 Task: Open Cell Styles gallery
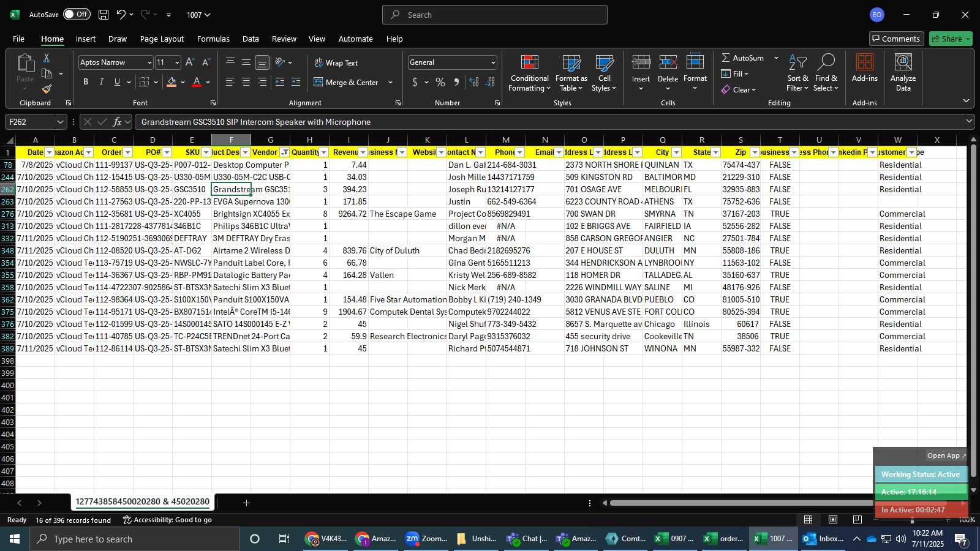[x=605, y=73]
